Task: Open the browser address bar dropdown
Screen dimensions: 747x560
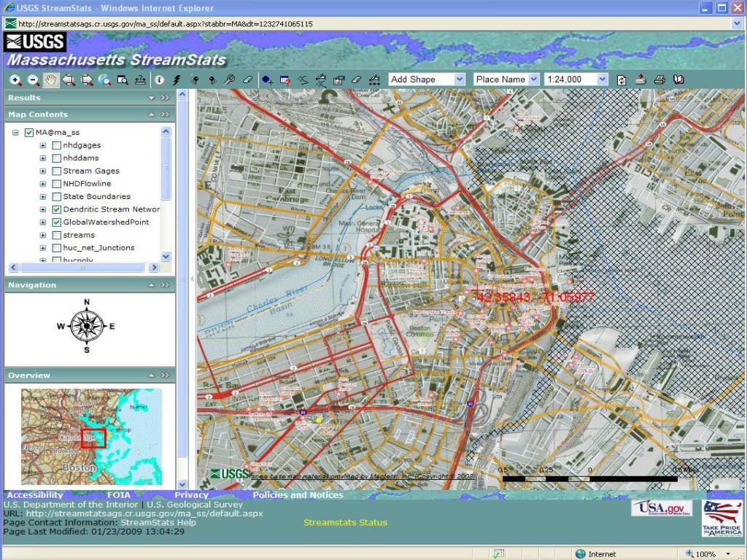Action: (737, 23)
